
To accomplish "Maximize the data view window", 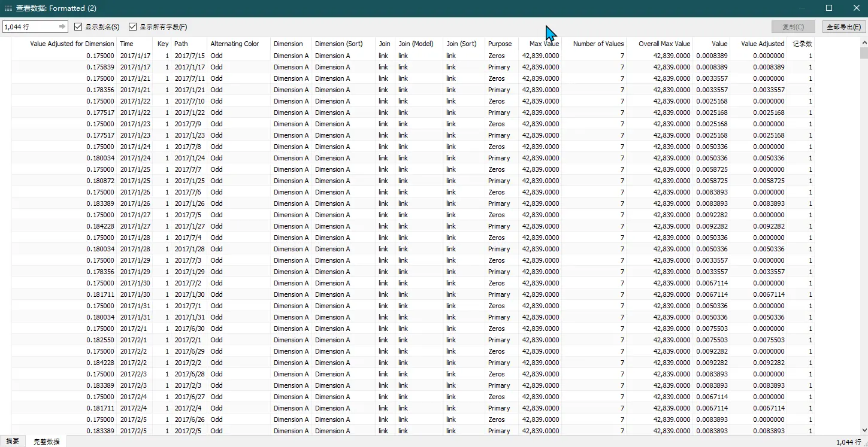I will [x=829, y=8].
